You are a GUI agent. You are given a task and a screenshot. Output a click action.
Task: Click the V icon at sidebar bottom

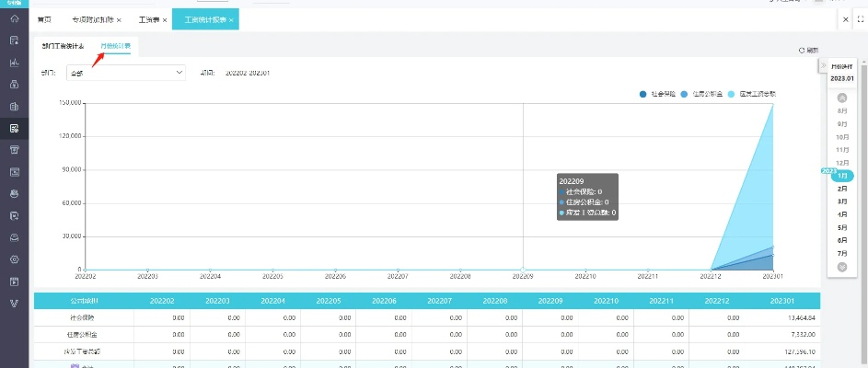14,303
